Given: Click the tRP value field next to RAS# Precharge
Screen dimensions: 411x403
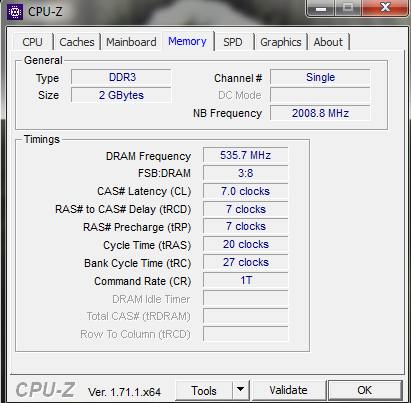Looking at the screenshot, I should pyautogui.click(x=246, y=227).
